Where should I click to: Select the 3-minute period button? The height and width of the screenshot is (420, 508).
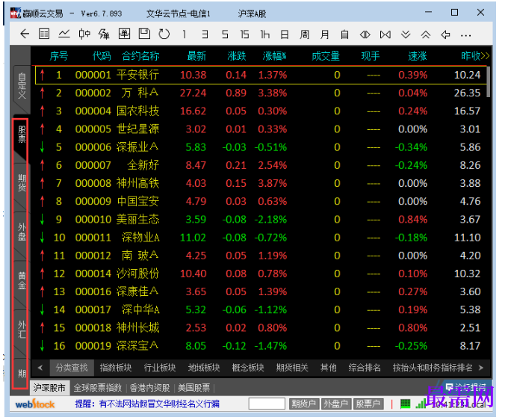[205, 34]
